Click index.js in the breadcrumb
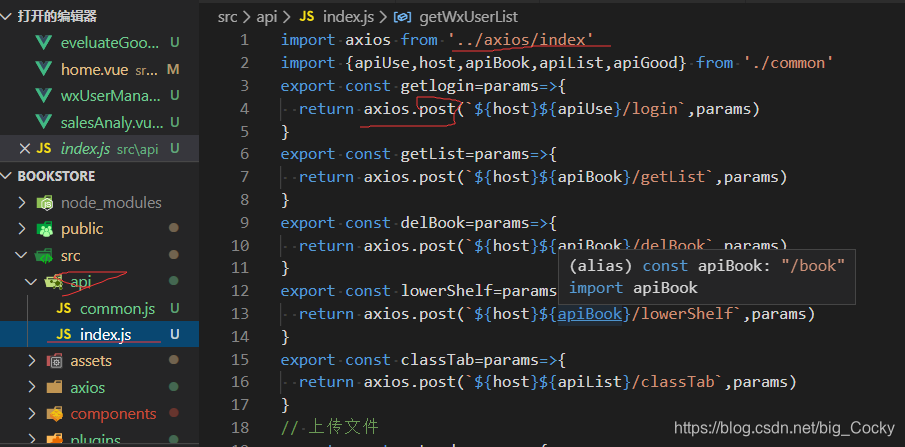The width and height of the screenshot is (905, 447). pyautogui.click(x=349, y=17)
